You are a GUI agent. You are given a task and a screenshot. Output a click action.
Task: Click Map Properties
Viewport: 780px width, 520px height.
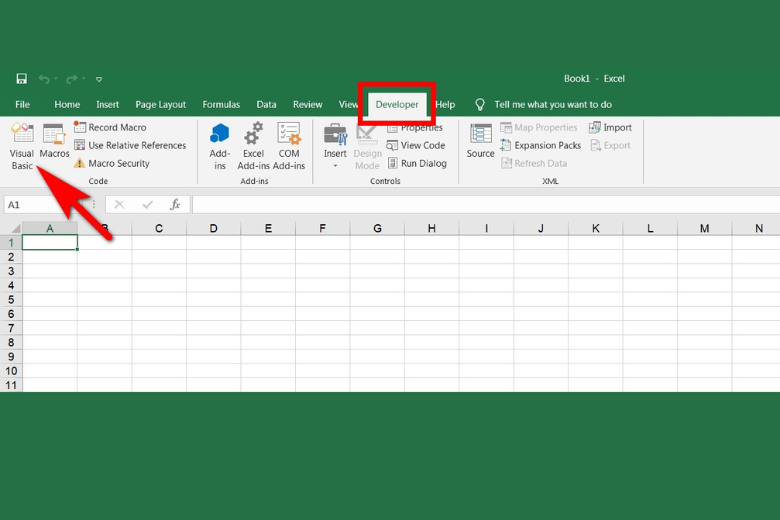539,127
